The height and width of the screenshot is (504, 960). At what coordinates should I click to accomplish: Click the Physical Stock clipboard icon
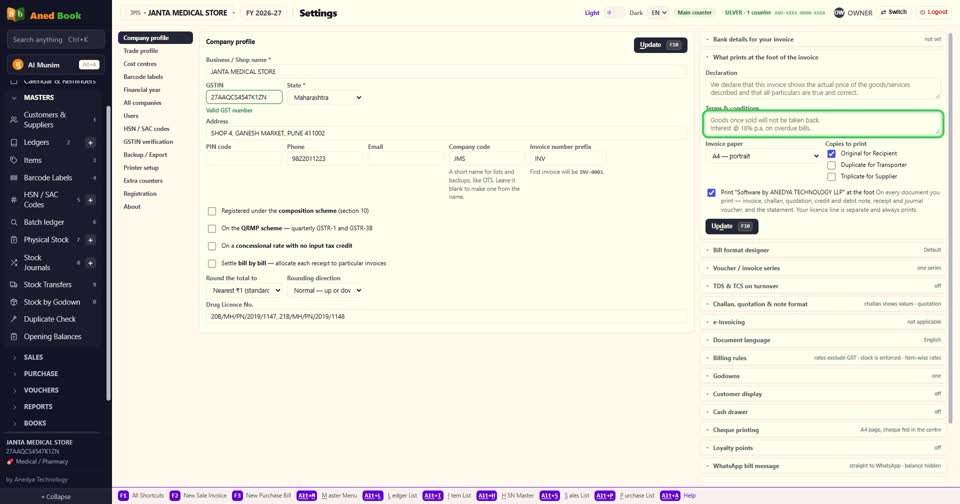point(13,240)
